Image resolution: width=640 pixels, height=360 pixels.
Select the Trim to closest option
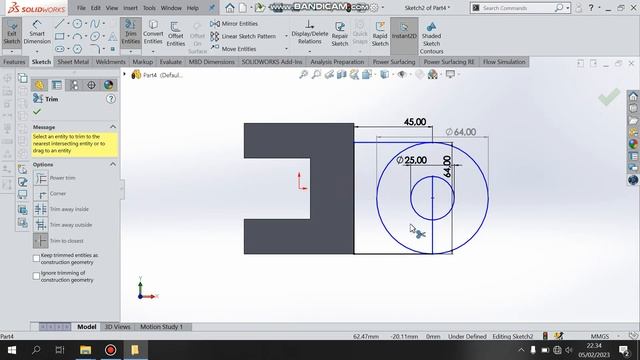tap(41, 241)
